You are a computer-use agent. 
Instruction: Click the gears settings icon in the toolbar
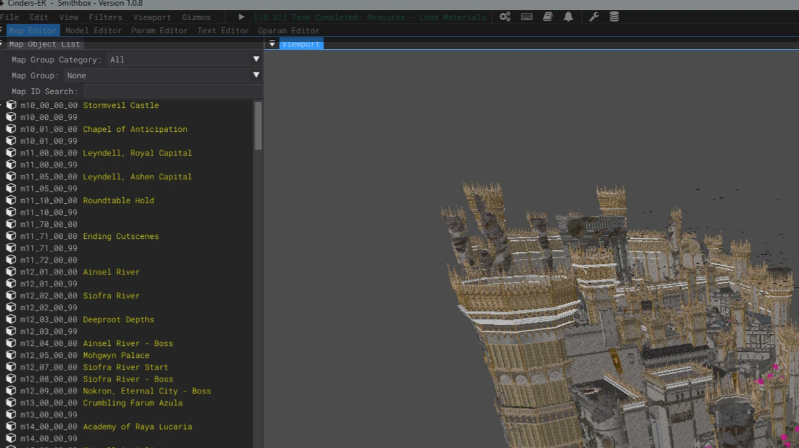505,17
